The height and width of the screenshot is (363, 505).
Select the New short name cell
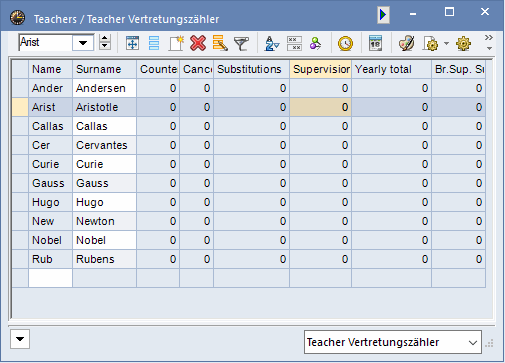pos(50,221)
